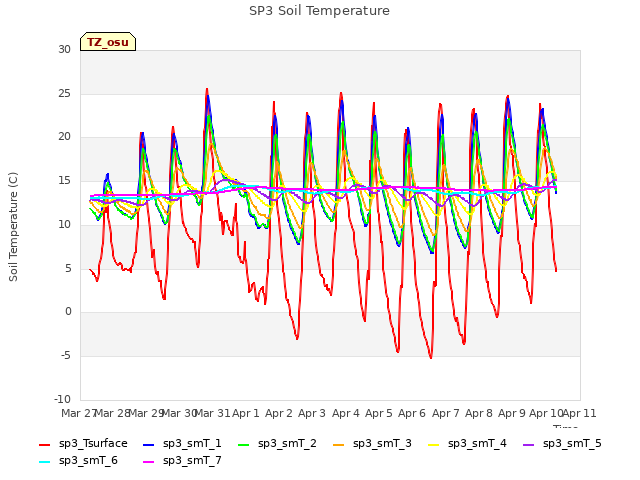Click the Apr 6 x-axis tick label

(x=412, y=413)
